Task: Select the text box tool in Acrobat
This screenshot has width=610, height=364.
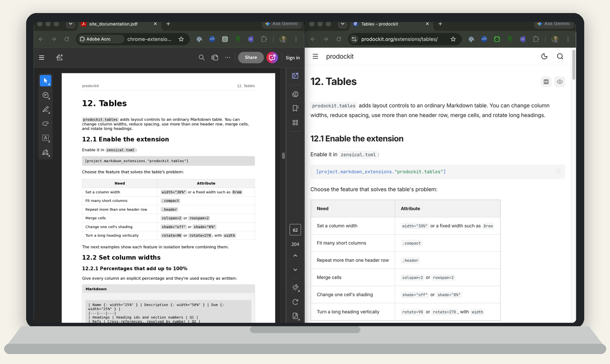Action: [x=45, y=138]
